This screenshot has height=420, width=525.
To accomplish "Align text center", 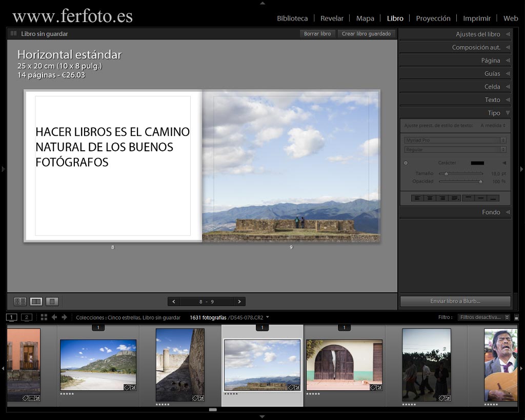I will tap(430, 198).
